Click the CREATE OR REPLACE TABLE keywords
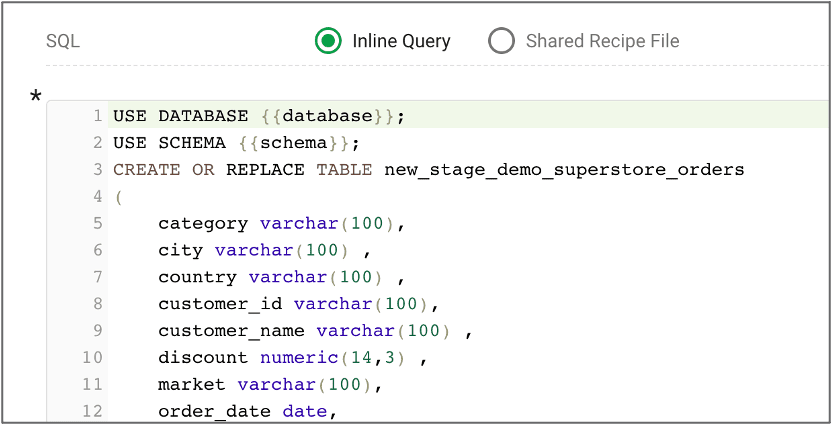 coord(242,170)
